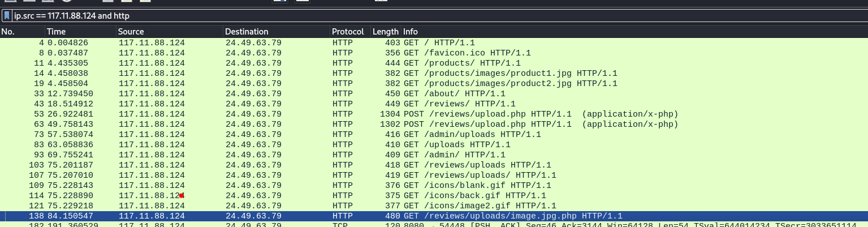Click the Length column header
The image size is (868, 227).
[385, 32]
